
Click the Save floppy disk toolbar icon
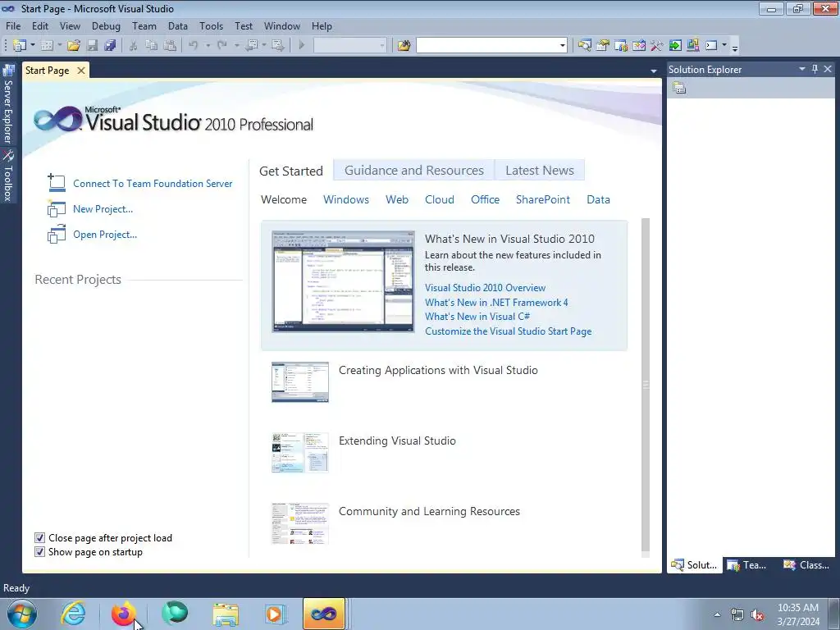point(92,46)
